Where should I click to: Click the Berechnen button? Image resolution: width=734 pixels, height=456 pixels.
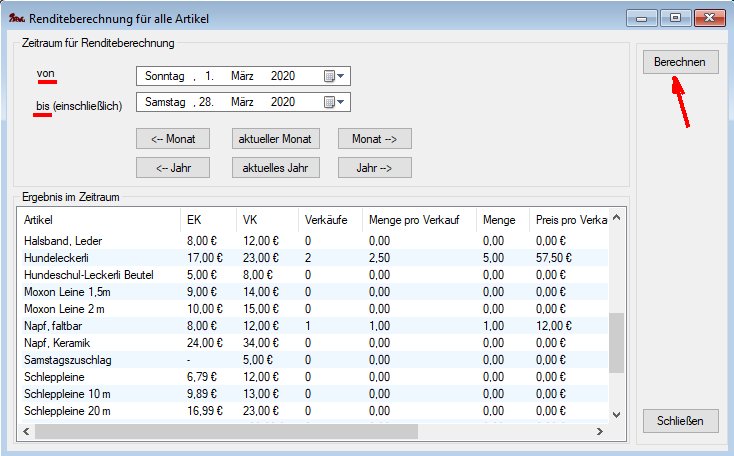tap(679, 62)
